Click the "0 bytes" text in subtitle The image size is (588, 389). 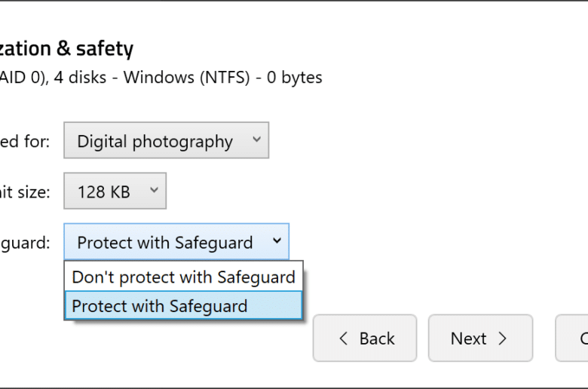294,78
